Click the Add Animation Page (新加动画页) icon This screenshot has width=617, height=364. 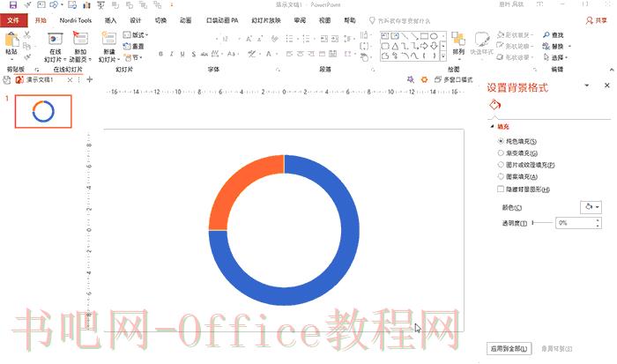[80, 39]
